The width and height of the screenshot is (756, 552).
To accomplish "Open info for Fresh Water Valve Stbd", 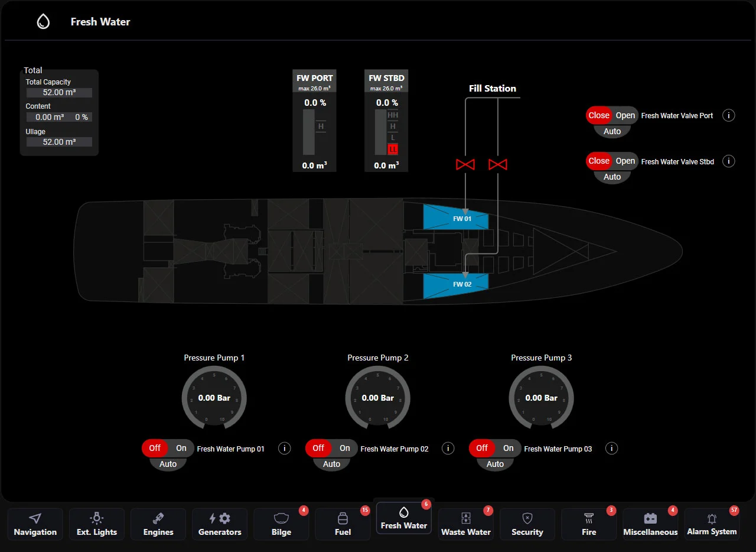I will [729, 161].
